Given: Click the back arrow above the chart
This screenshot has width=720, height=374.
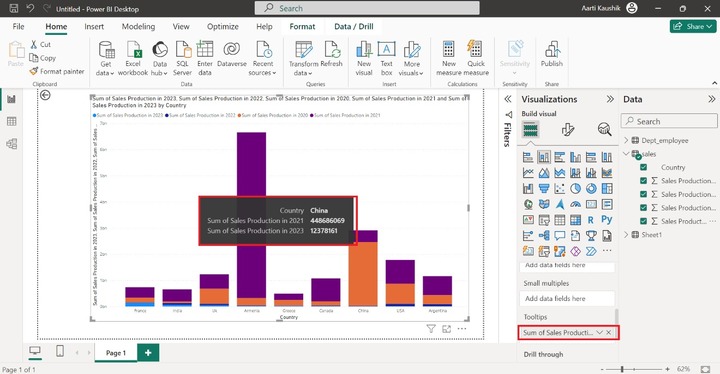Looking at the screenshot, I should [45, 95].
